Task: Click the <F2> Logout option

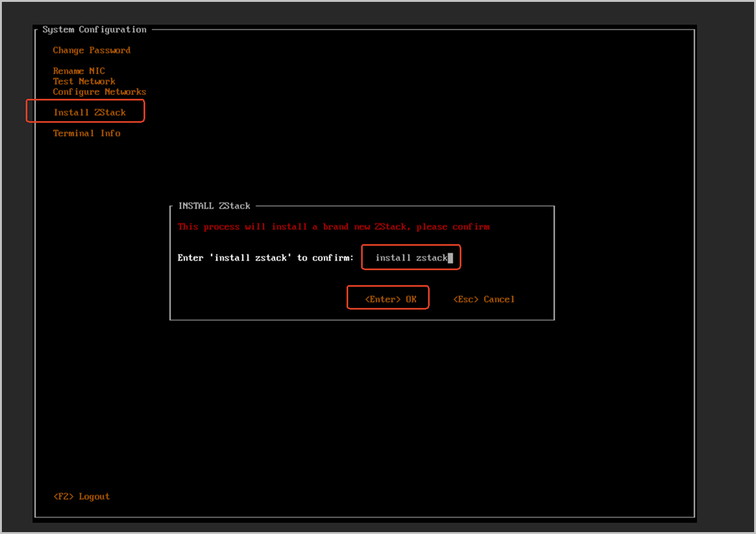Action: (x=81, y=496)
